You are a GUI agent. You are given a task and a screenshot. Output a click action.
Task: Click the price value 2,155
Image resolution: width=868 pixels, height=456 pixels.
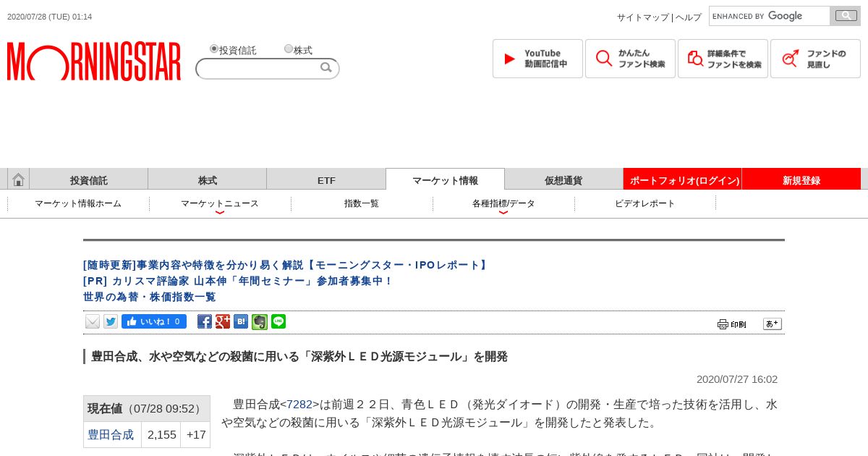pos(162,435)
